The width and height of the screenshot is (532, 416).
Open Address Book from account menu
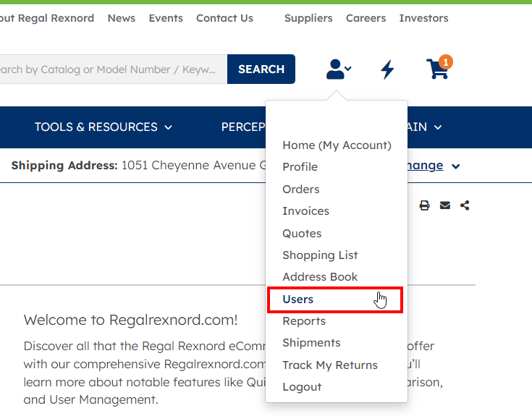click(320, 277)
